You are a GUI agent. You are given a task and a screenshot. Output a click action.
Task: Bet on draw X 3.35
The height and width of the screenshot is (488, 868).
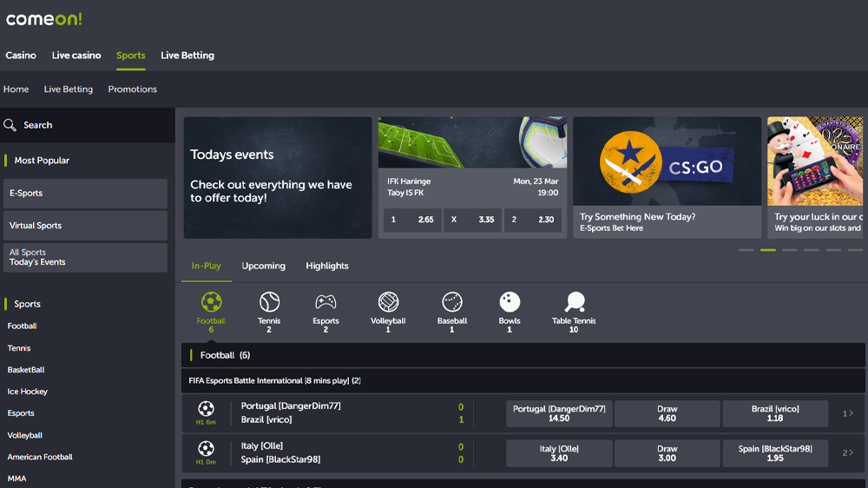tap(473, 220)
